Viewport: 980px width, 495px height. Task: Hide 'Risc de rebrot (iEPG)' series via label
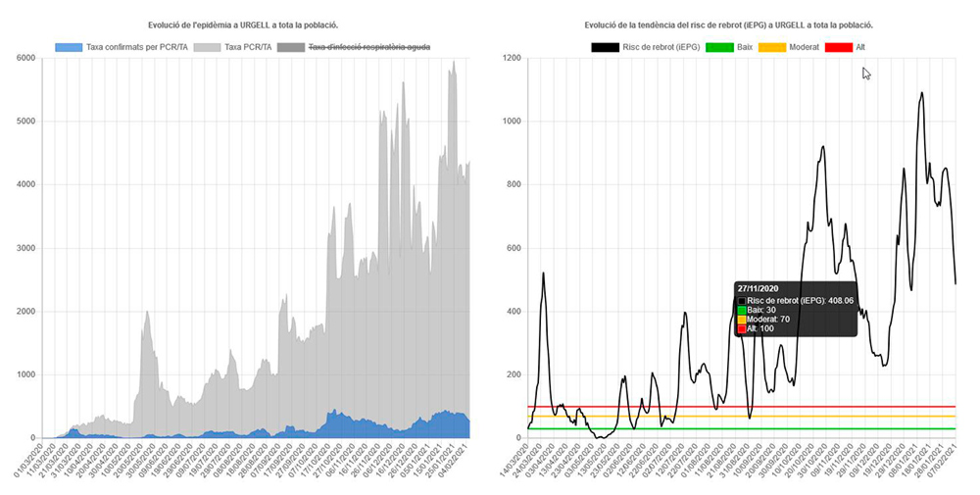[x=661, y=46]
